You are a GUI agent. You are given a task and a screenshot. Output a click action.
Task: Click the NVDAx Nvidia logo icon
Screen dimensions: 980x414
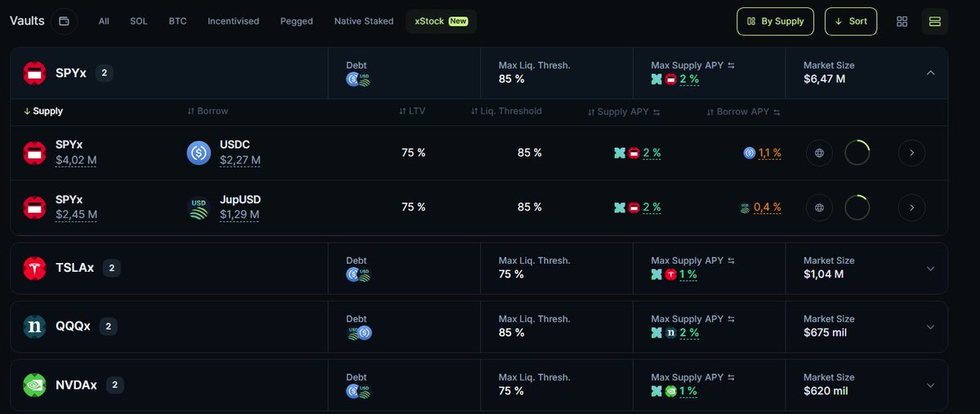click(34, 385)
